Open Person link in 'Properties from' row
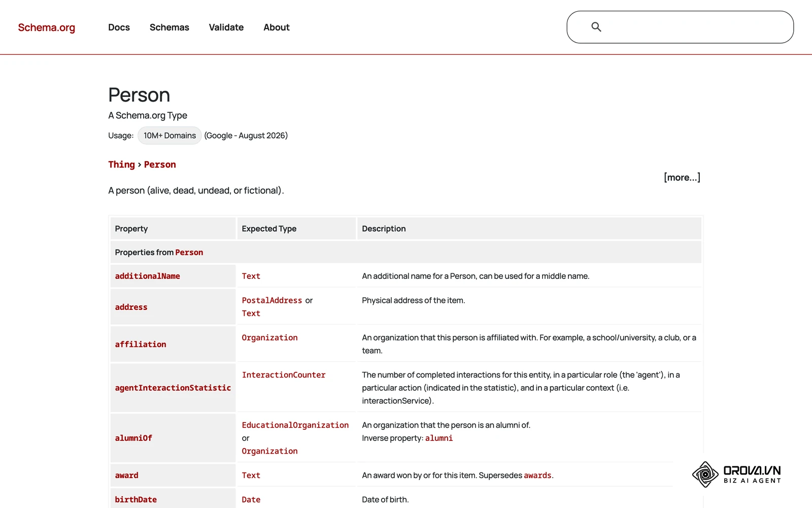Image resolution: width=812 pixels, height=508 pixels. [x=189, y=252]
